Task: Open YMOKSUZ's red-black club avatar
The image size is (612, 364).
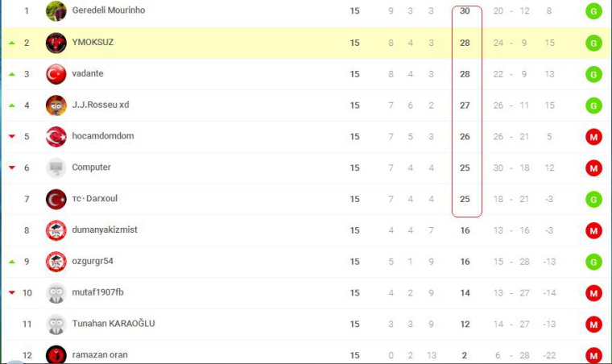Action: coord(56,43)
